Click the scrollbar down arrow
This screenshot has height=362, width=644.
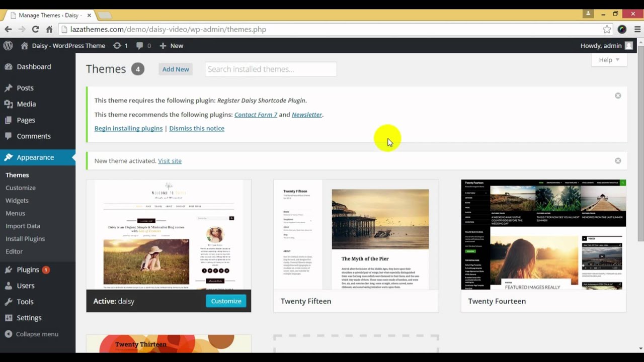(640, 348)
